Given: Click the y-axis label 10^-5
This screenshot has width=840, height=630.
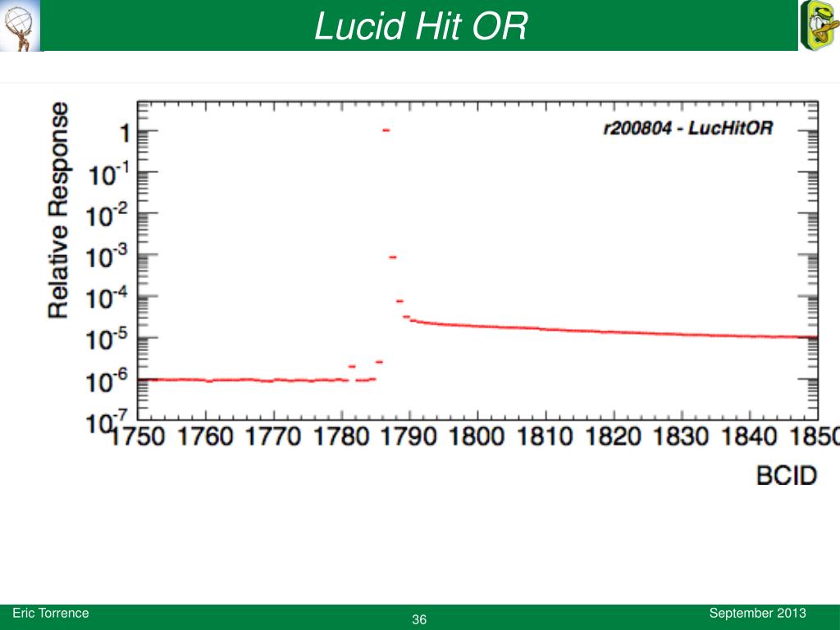Looking at the screenshot, I should tap(108, 339).
